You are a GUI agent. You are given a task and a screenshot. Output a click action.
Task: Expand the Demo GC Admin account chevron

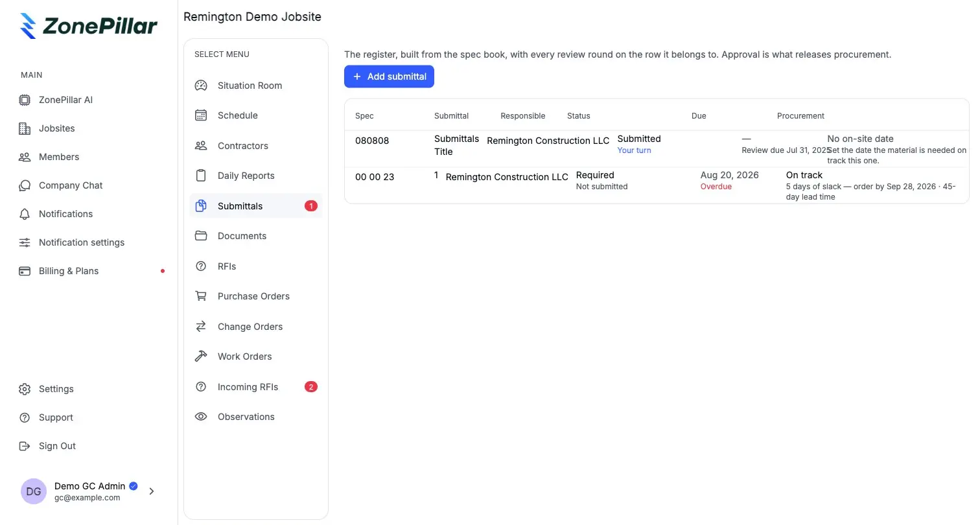point(152,491)
